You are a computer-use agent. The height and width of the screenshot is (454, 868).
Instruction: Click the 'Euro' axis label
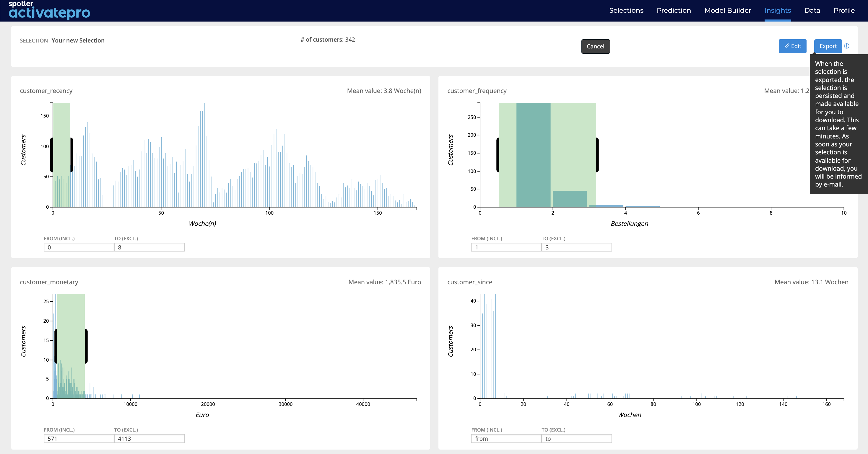(202, 415)
